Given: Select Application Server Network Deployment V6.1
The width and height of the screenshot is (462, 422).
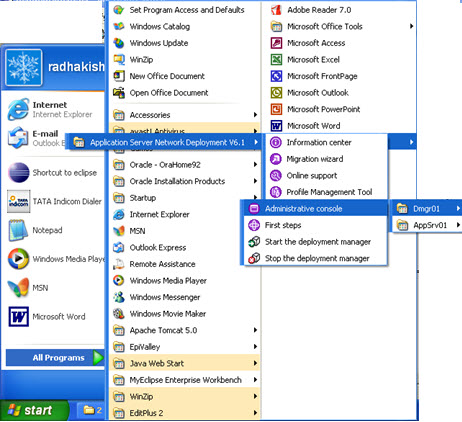Looking at the screenshot, I should coord(165,143).
